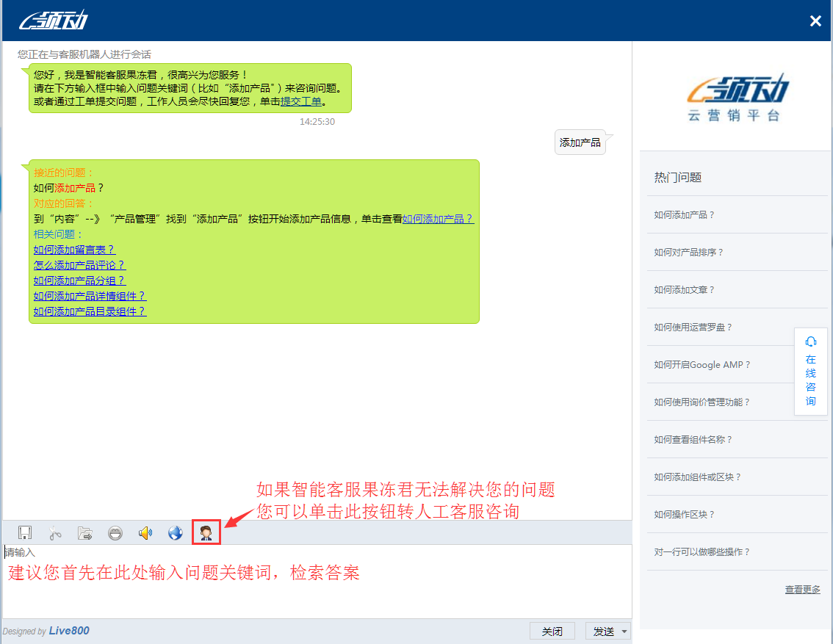Toggle switch to human customer service
Screen dimensions: 833x644
(x=206, y=533)
